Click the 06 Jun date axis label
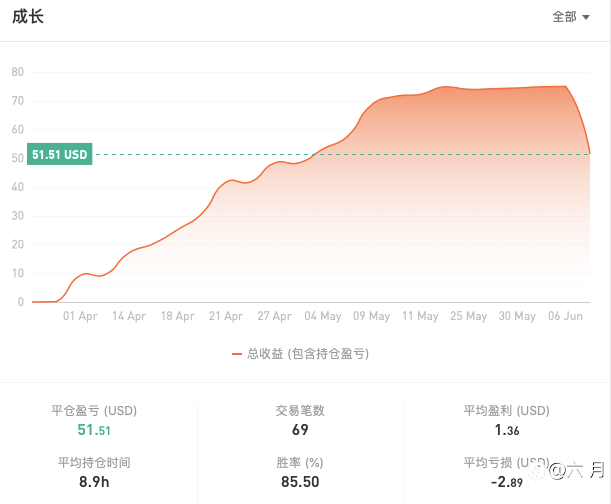 pyautogui.click(x=566, y=316)
